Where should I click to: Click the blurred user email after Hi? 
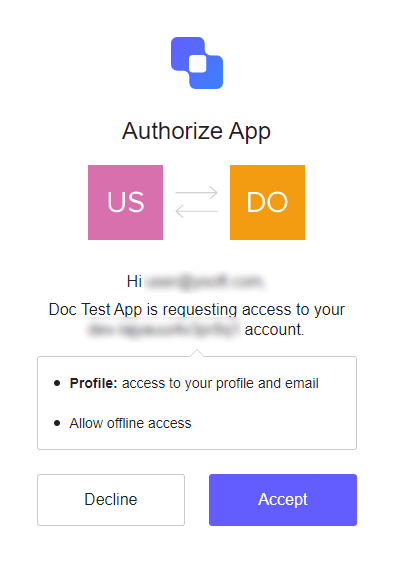(205, 281)
